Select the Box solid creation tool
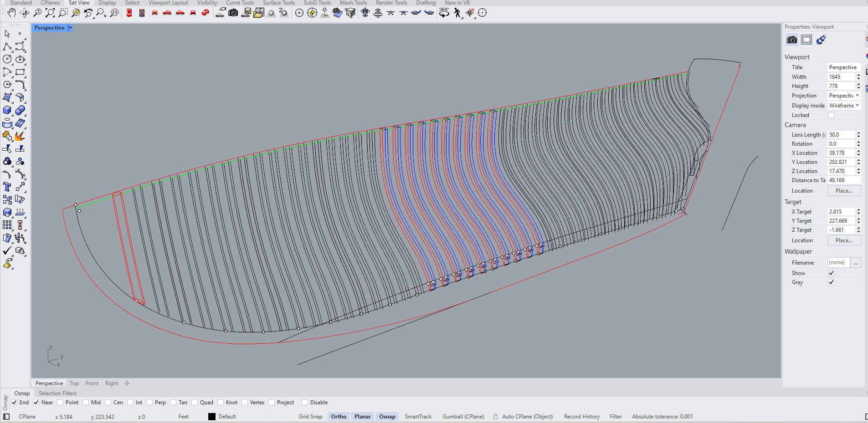This screenshot has width=868, height=423. tap(7, 110)
